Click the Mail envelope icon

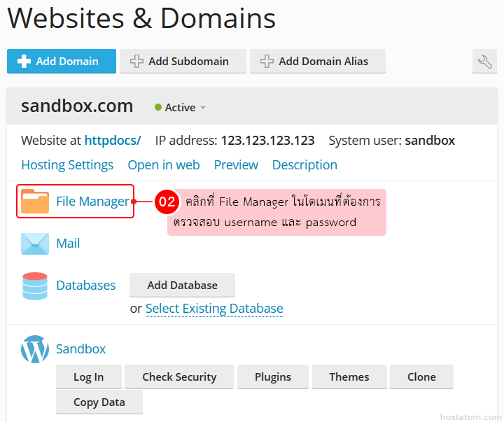coord(35,244)
